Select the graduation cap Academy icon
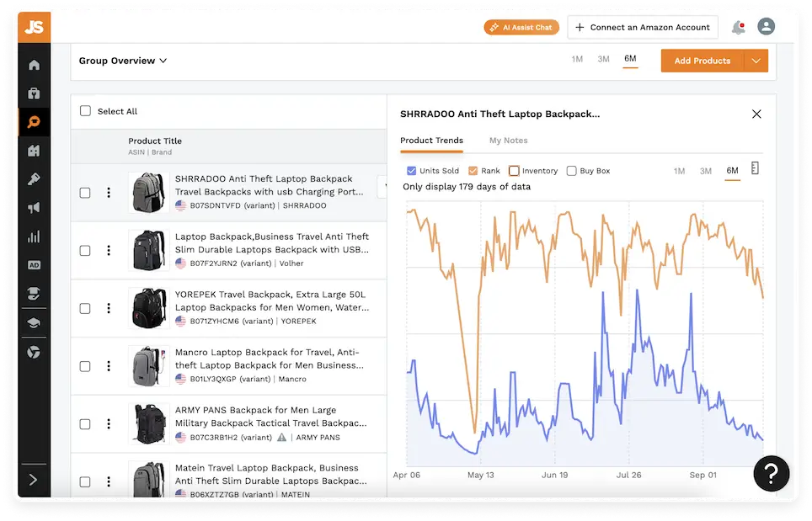 click(34, 322)
